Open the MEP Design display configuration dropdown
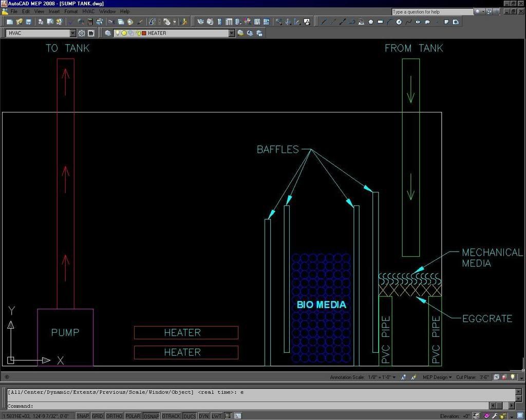 click(437, 377)
